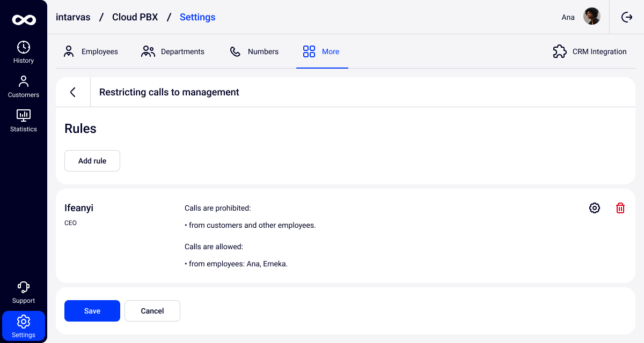Switch to the Employees tab
Image resolution: width=644 pixels, height=343 pixels.
coord(91,51)
